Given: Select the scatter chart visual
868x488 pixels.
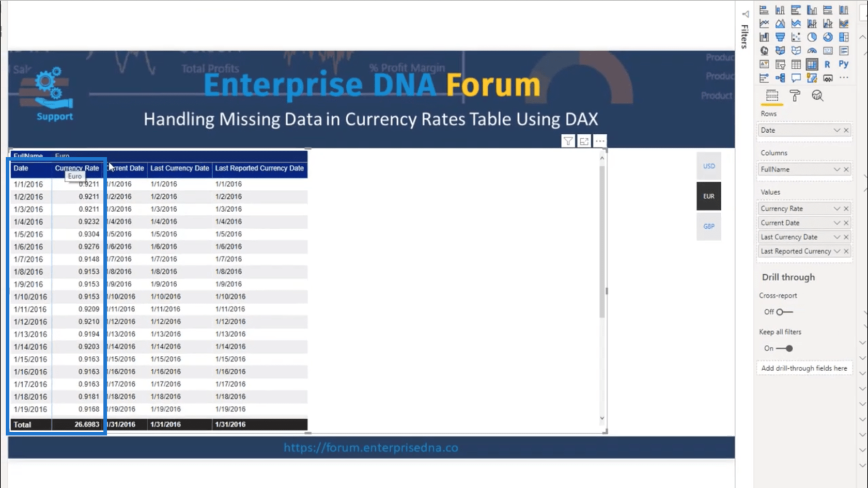Looking at the screenshot, I should pyautogui.click(x=796, y=37).
